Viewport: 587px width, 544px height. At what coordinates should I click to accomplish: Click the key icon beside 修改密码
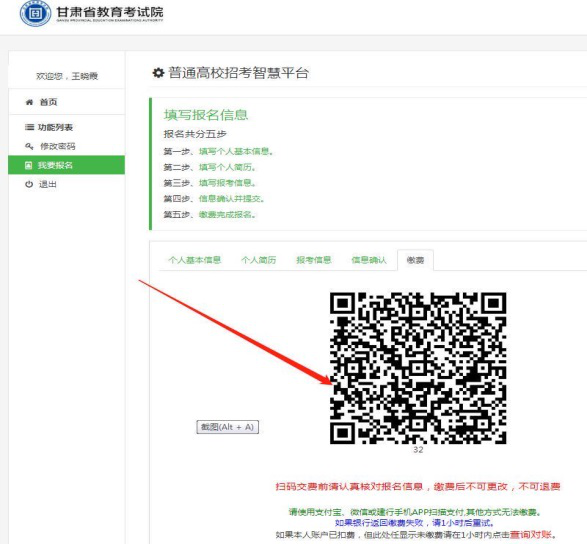point(29,146)
